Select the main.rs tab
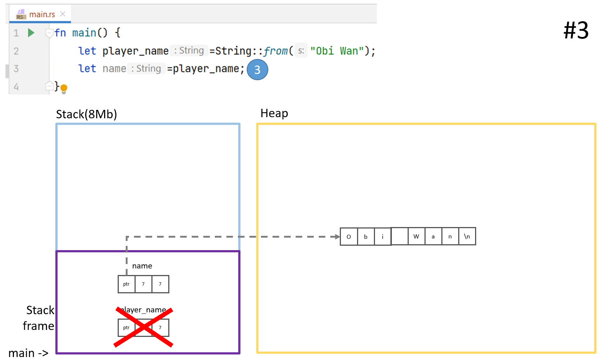 coord(42,15)
